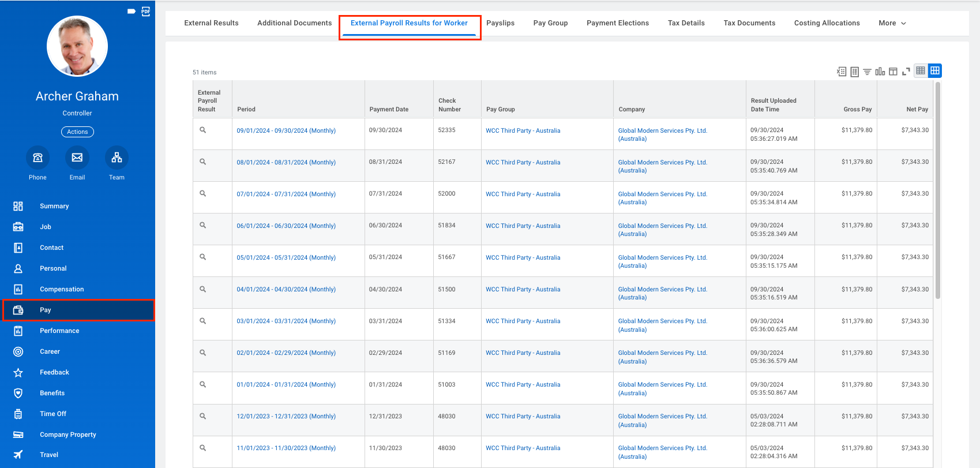Open Summary in the sidebar
This screenshot has height=468, width=980.
pos(77,206)
